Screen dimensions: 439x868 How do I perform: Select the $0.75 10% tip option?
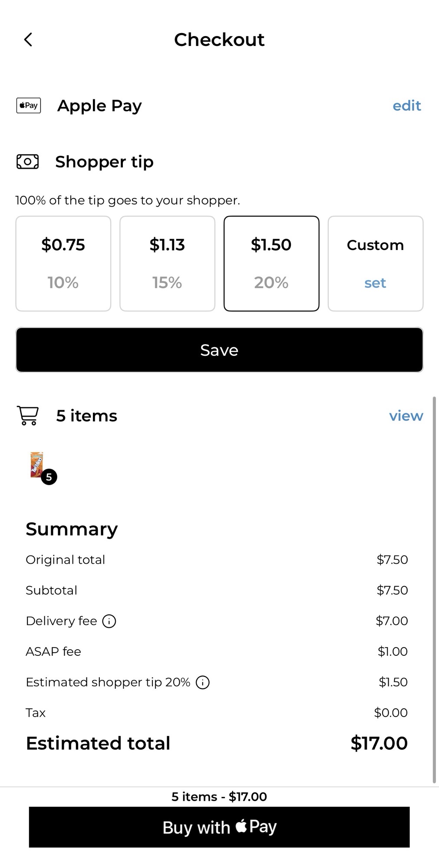63,263
